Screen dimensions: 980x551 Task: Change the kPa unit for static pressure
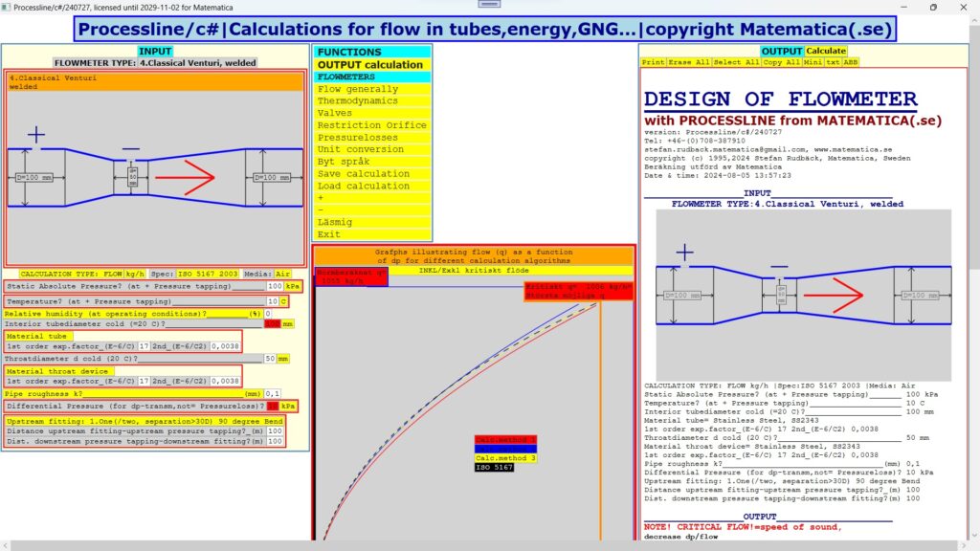pos(293,286)
